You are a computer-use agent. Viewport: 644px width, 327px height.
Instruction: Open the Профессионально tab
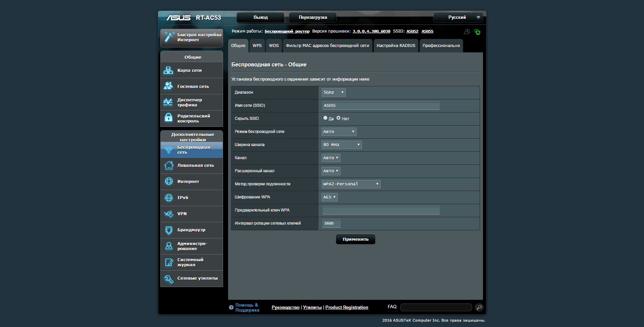(441, 46)
